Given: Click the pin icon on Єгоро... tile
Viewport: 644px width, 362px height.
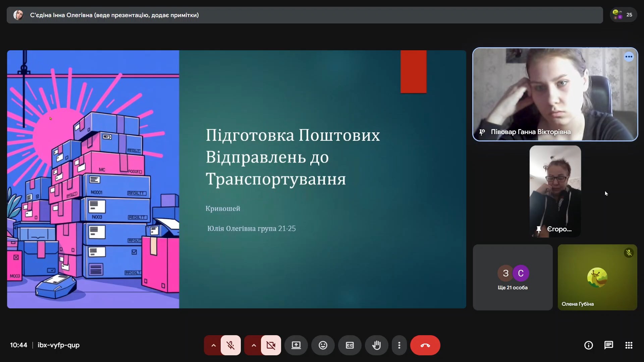Looking at the screenshot, I should click(x=538, y=229).
